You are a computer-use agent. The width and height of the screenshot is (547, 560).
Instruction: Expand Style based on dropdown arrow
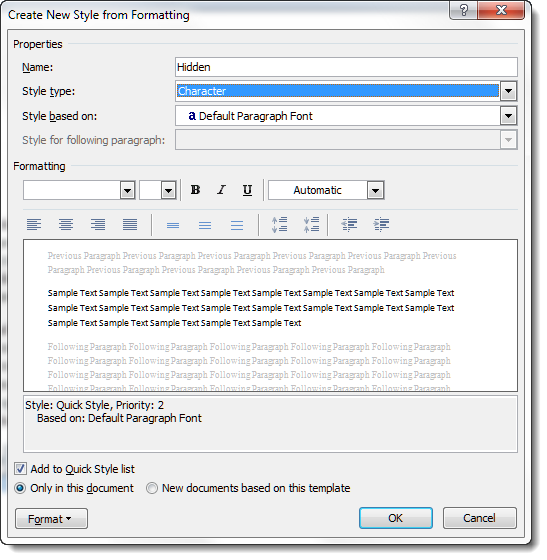click(x=508, y=116)
